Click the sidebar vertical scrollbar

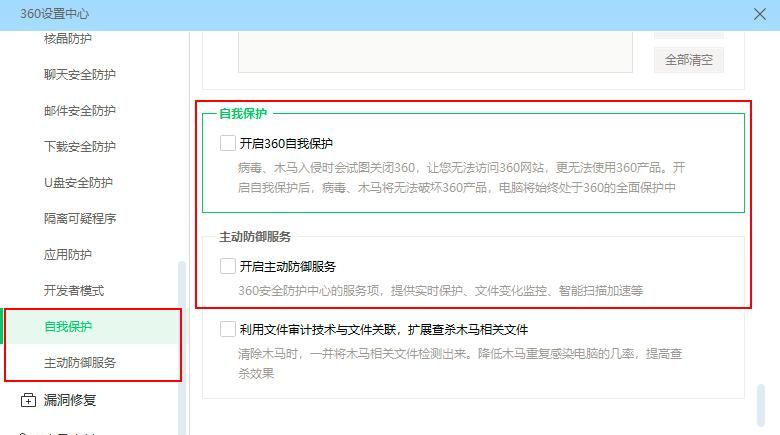tap(182, 347)
